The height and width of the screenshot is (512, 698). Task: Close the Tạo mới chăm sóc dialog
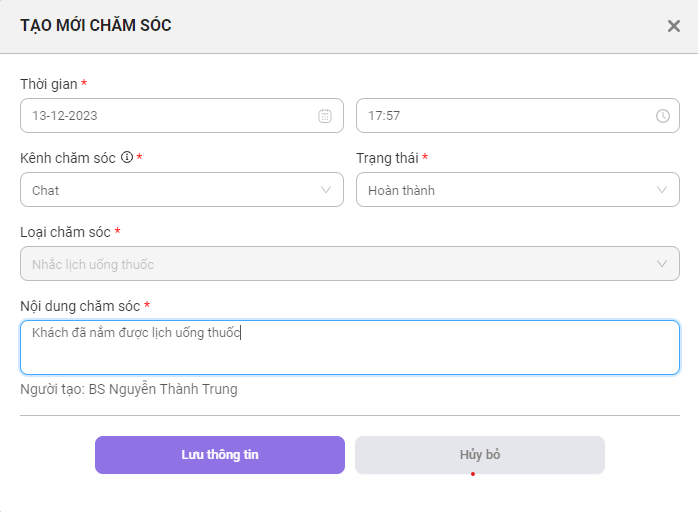tap(674, 26)
